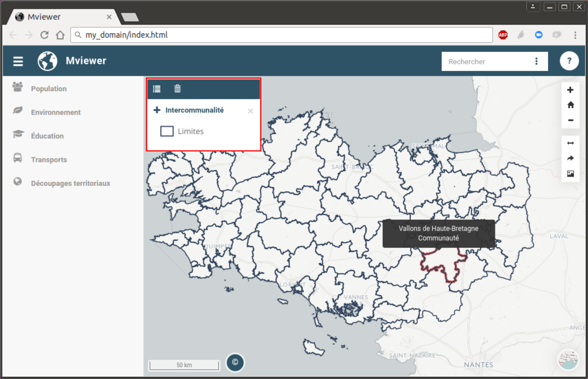Click the share arrow map tool
Viewport: 588px width, 379px height.
click(x=570, y=158)
